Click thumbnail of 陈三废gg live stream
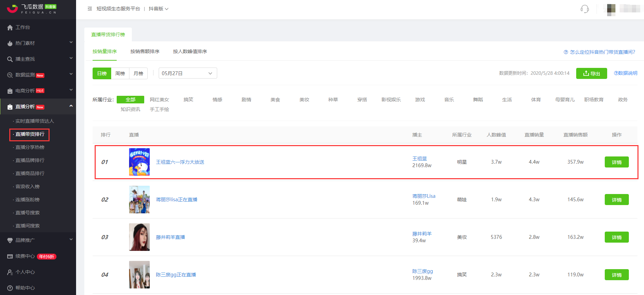Screen dimensions: 644x295 pos(139,275)
